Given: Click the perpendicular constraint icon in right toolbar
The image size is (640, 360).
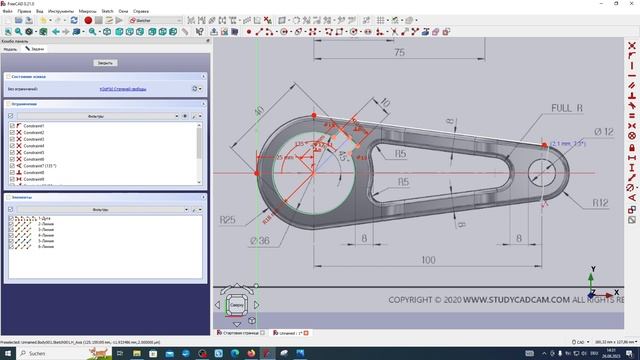Looking at the screenshot, I should pos(632,96).
